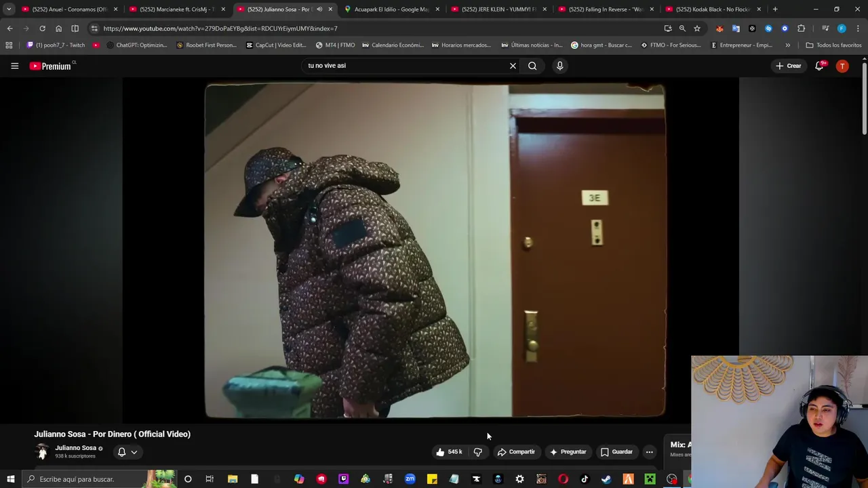Expand notification options chevron beside bell
Screen dimensions: 868x488
click(134, 452)
